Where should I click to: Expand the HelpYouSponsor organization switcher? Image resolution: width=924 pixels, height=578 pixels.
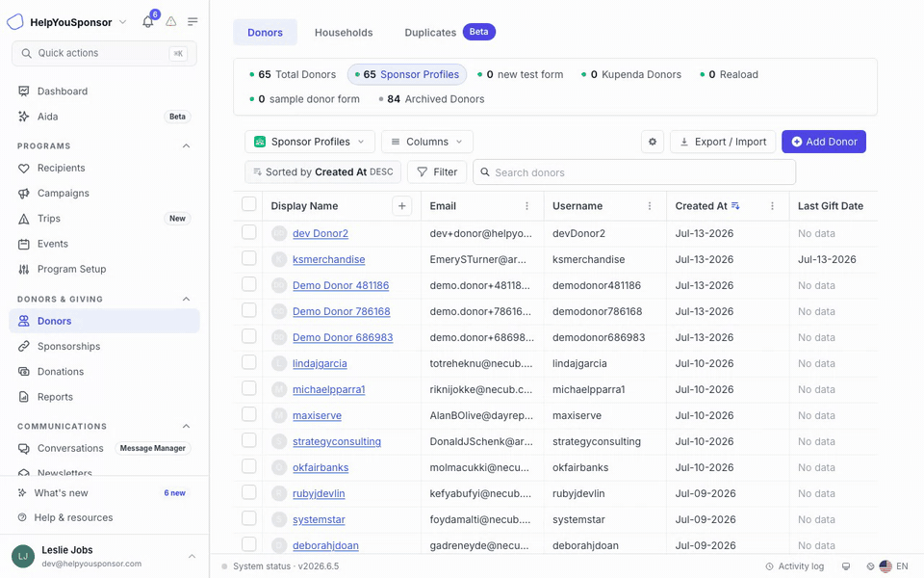[x=122, y=22]
